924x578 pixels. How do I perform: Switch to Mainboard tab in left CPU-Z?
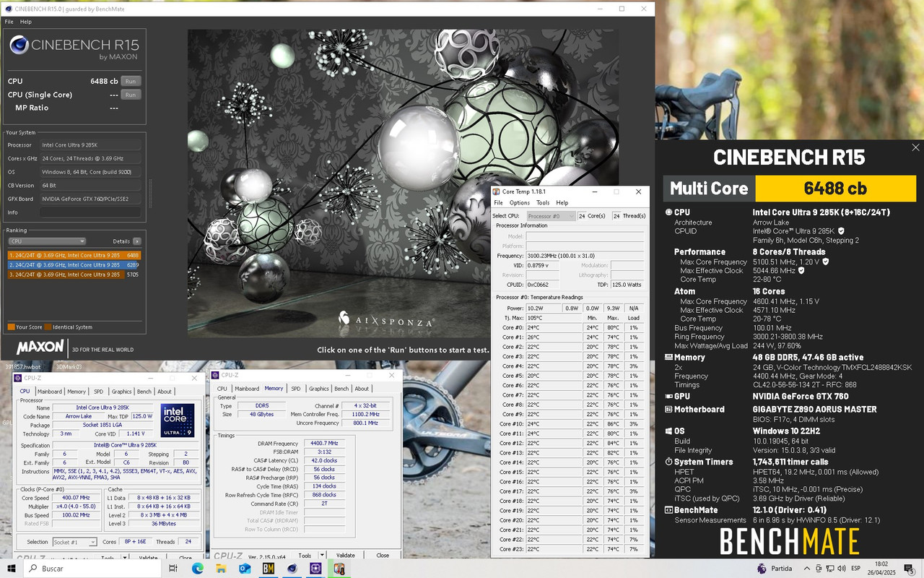(x=50, y=392)
